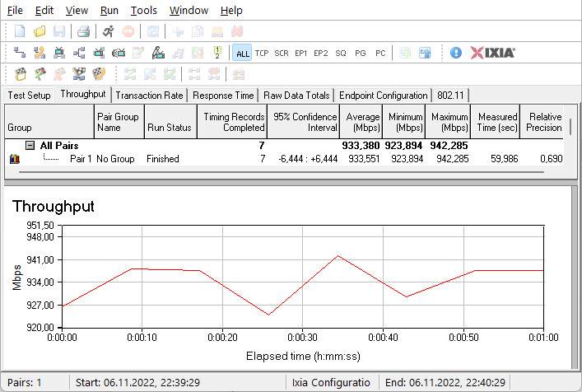The image size is (582, 392).
Task: Add a new endpoint pair
Action: click(x=20, y=53)
